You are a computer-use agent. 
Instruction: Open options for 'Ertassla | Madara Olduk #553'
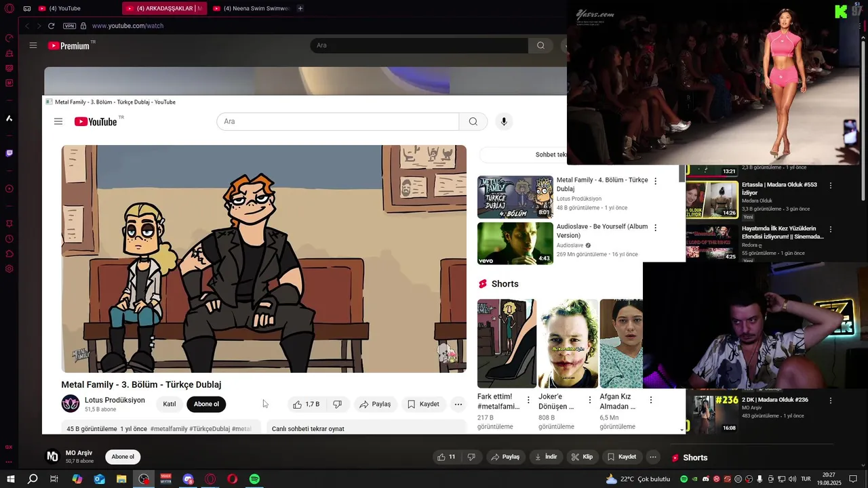pyautogui.click(x=830, y=185)
